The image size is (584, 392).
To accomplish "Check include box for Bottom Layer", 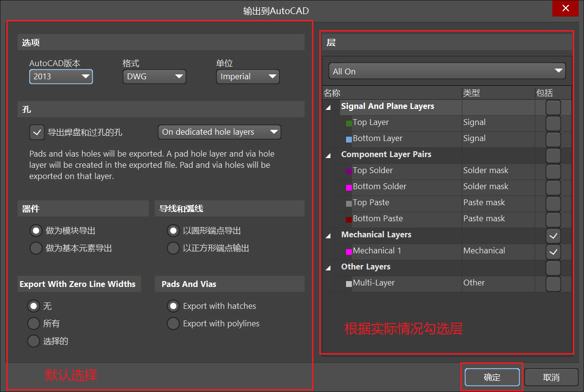I will 553,139.
